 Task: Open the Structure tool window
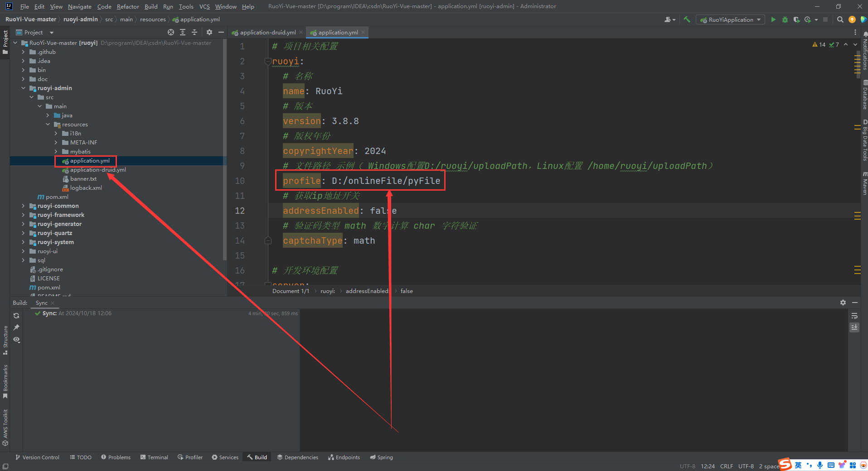(5, 340)
